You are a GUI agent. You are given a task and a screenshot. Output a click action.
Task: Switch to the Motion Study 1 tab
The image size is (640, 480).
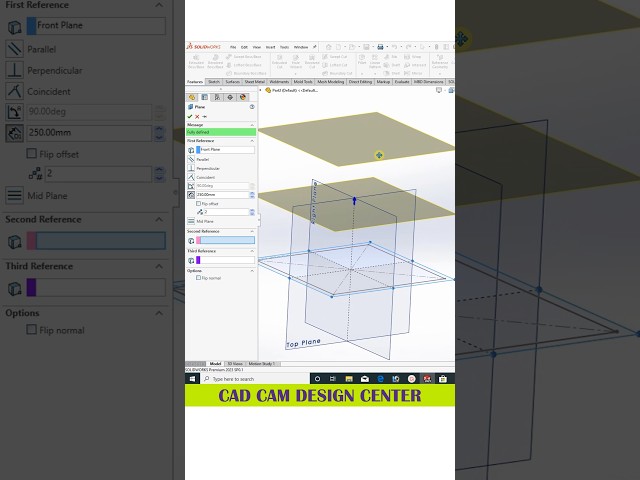[x=262, y=364]
